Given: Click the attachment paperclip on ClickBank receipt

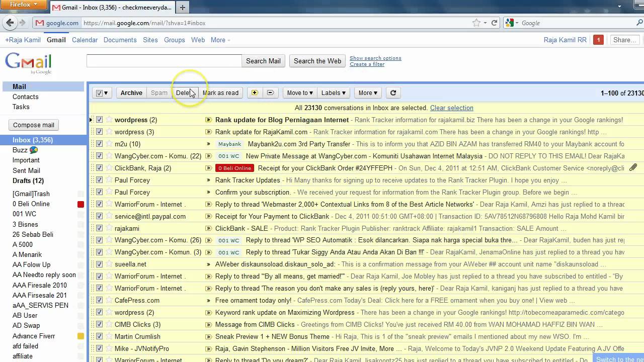Looking at the screenshot, I should click(x=633, y=167).
